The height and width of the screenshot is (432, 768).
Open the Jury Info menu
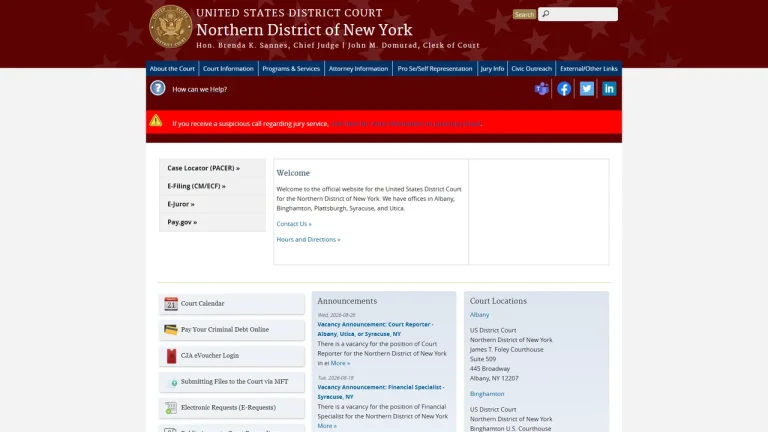click(x=492, y=69)
